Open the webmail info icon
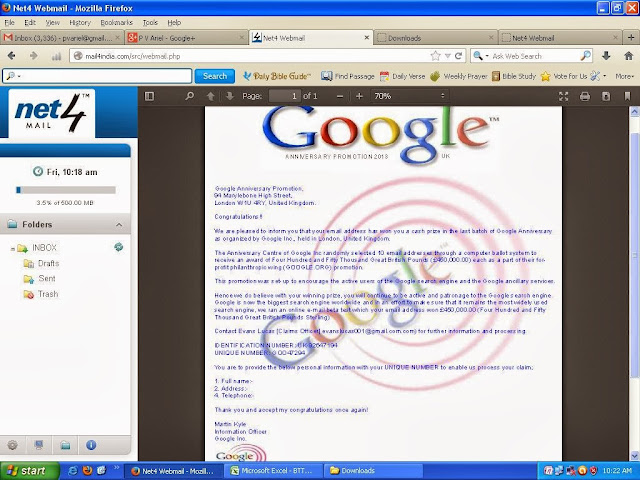 91,445
